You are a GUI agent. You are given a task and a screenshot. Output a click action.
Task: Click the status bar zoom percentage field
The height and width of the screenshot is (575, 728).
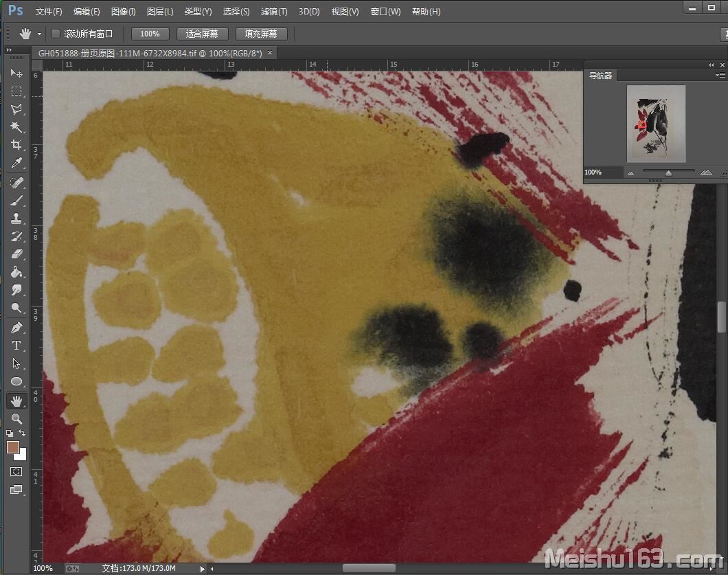point(43,569)
